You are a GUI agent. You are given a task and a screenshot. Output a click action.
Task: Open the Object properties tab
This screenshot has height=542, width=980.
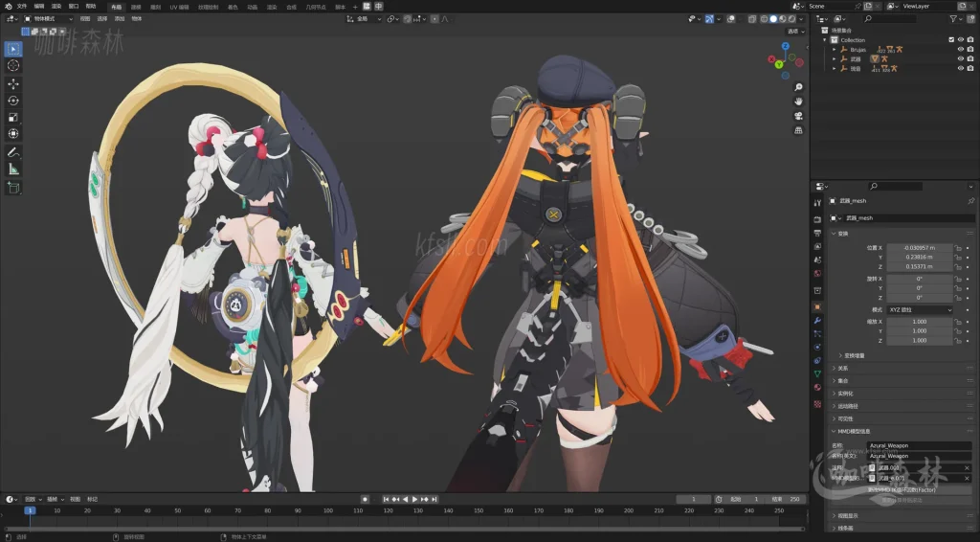pos(817,307)
